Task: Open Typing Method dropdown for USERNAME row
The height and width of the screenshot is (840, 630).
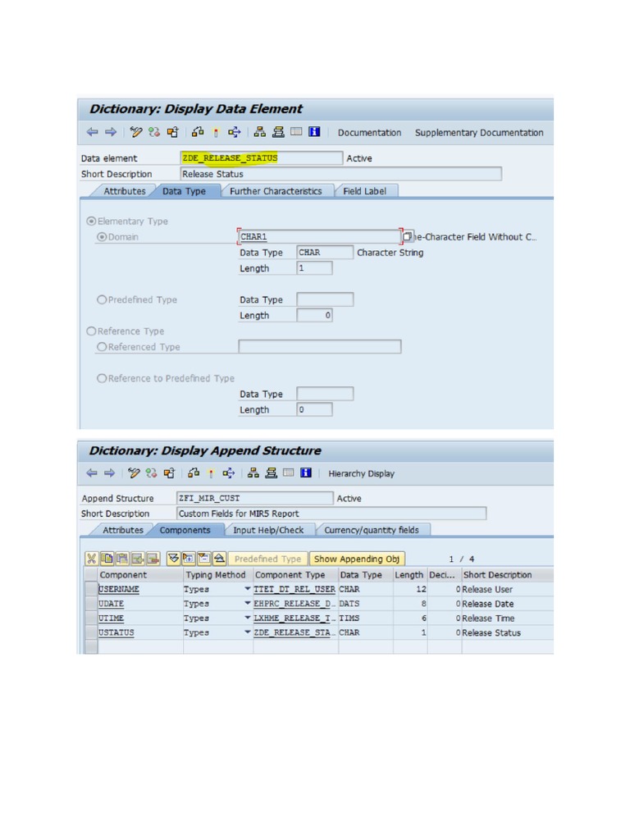Action: pos(248,590)
